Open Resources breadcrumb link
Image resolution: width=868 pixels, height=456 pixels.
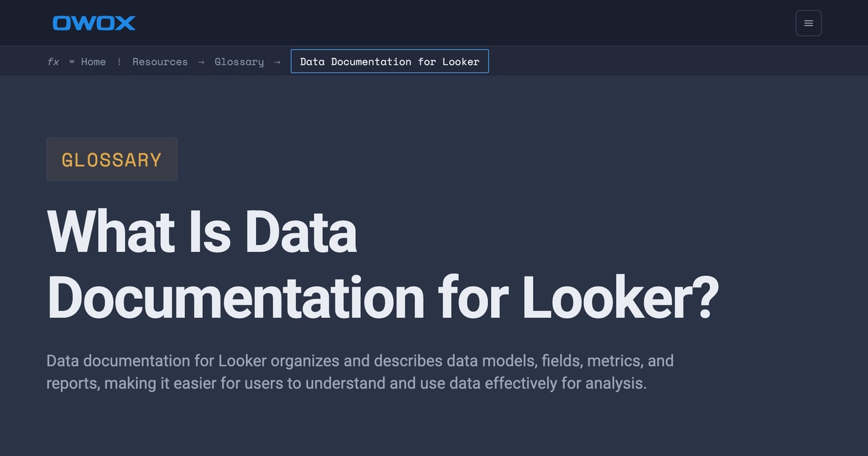click(x=160, y=62)
